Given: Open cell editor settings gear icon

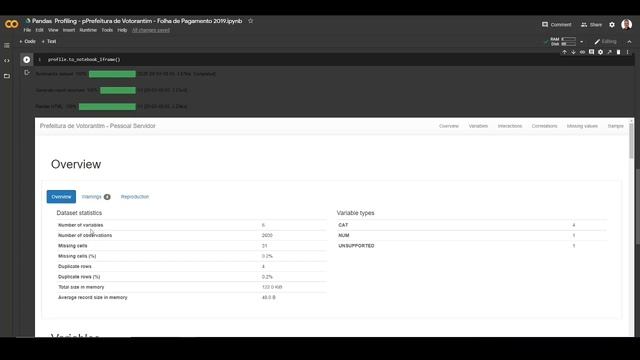Looking at the screenshot, I should [x=600, y=52].
